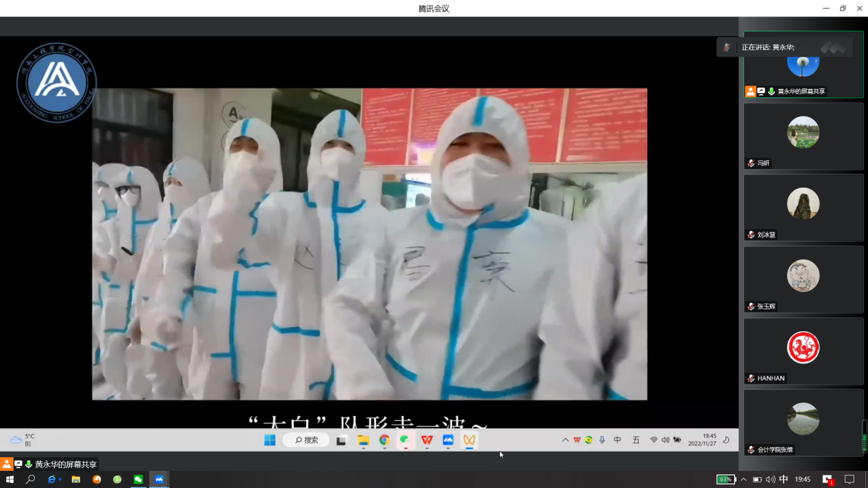This screenshot has width=868, height=488.
Task: Open the shared screen's Windows 11 Start button
Action: click(270, 440)
